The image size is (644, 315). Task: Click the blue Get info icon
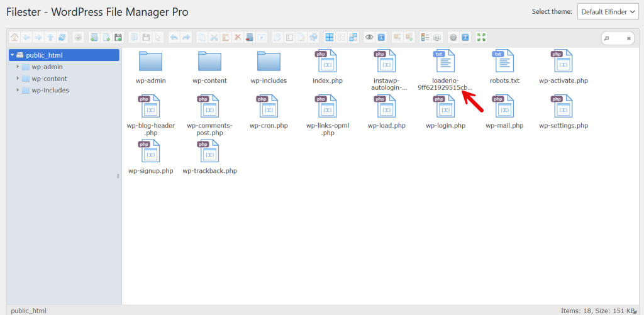pos(381,37)
